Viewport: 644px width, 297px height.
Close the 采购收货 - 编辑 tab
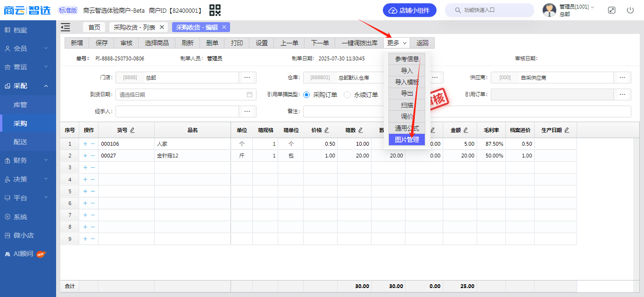(224, 27)
